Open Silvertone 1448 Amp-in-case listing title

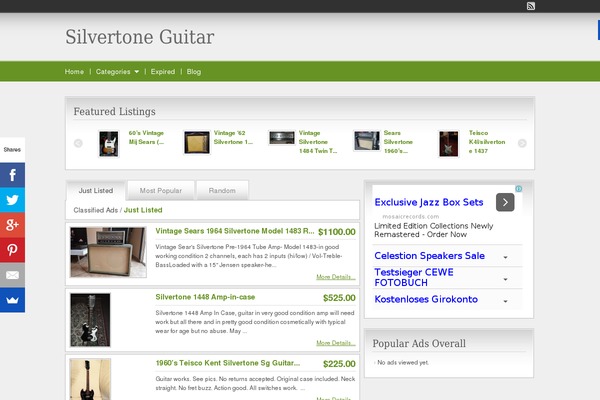(205, 297)
